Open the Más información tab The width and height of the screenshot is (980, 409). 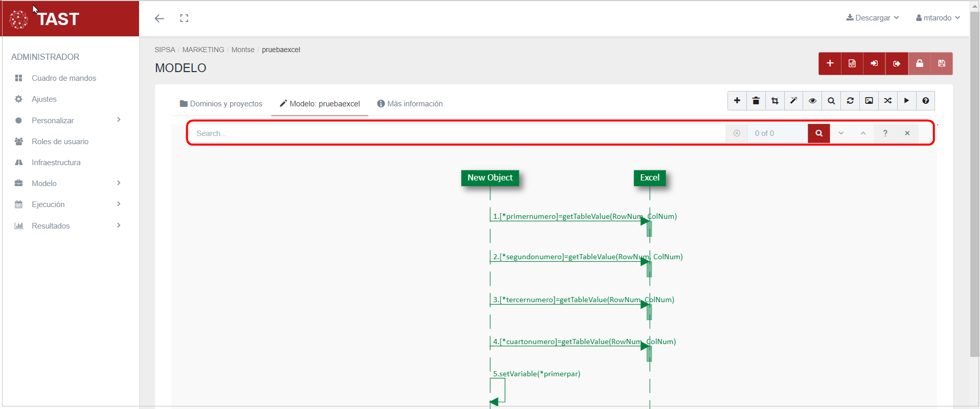pos(410,104)
